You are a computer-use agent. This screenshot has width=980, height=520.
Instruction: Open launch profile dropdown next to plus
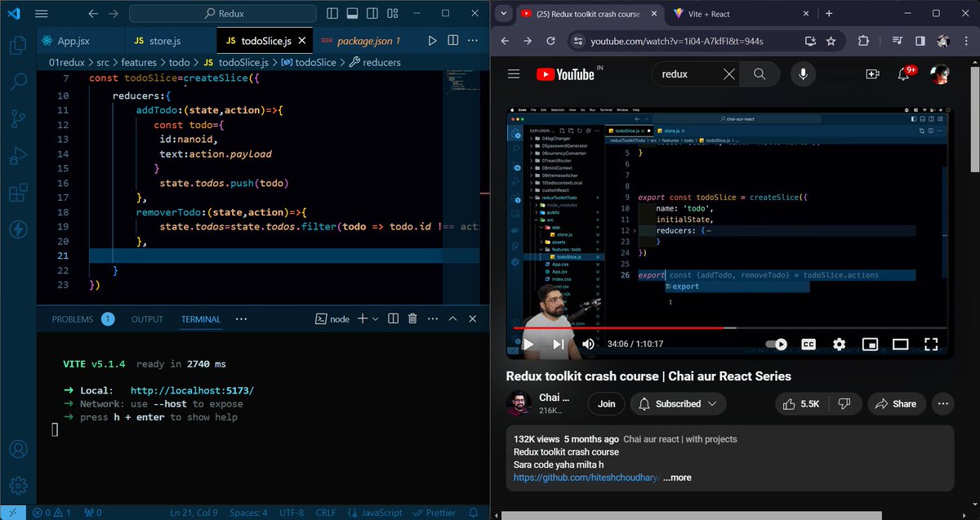375,319
